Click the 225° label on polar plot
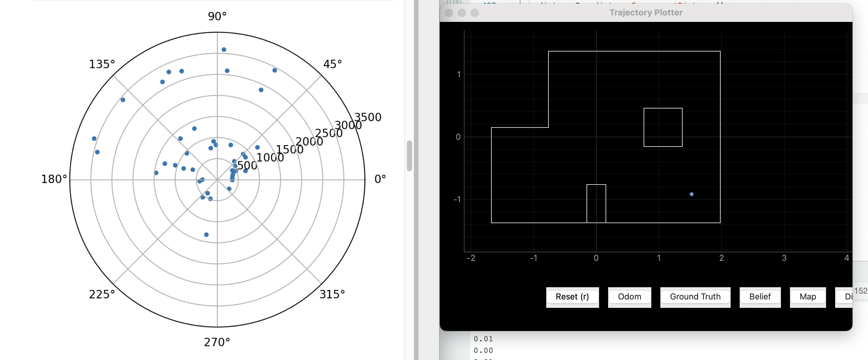Screen dimensions: 868x360 (102, 294)
